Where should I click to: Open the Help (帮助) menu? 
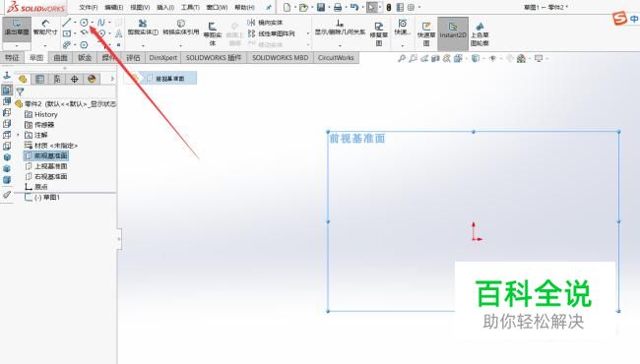[245, 7]
